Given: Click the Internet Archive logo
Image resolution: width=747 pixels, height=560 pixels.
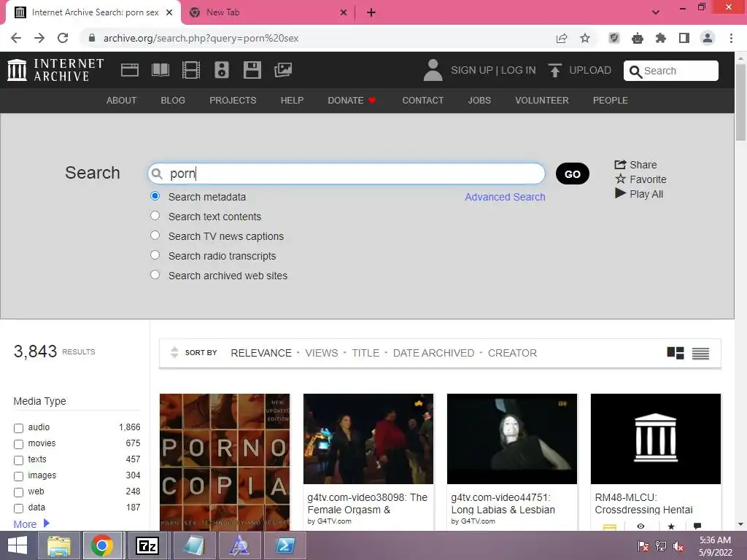Looking at the screenshot, I should pyautogui.click(x=55, y=70).
